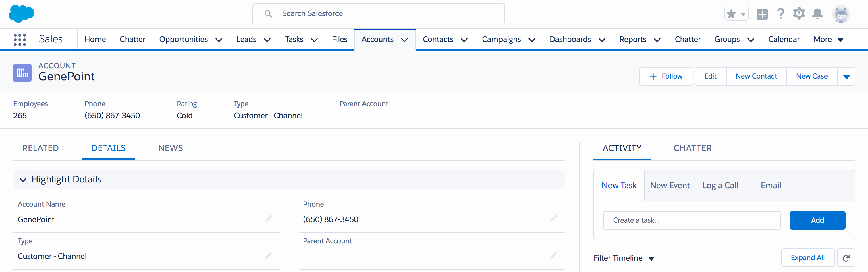Show more account actions dropdown arrow
The image size is (868, 272).
846,77
